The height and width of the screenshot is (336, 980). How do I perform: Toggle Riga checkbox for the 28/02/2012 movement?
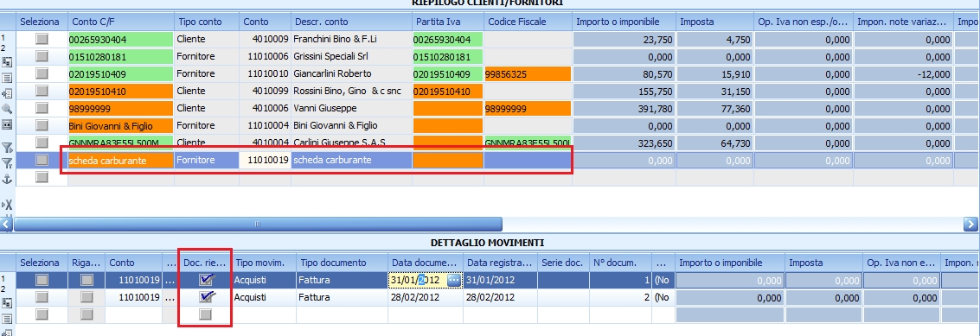[x=86, y=297]
